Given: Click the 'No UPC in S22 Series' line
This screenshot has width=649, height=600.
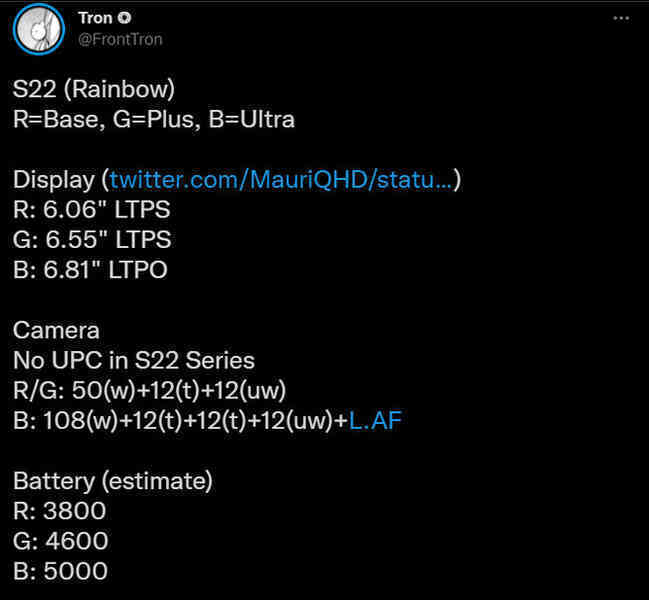Looking at the screenshot, I should pyautogui.click(x=134, y=360).
